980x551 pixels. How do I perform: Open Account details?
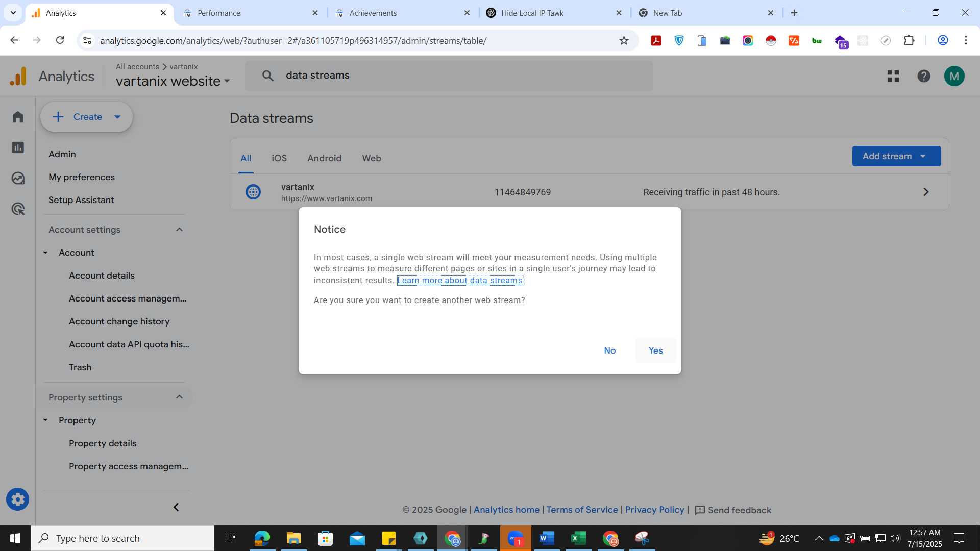[x=102, y=275]
